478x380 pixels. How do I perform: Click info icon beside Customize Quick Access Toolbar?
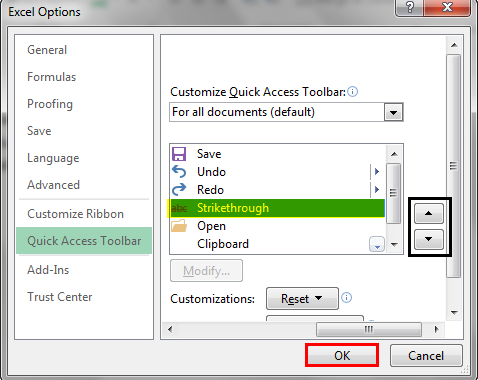pos(352,91)
